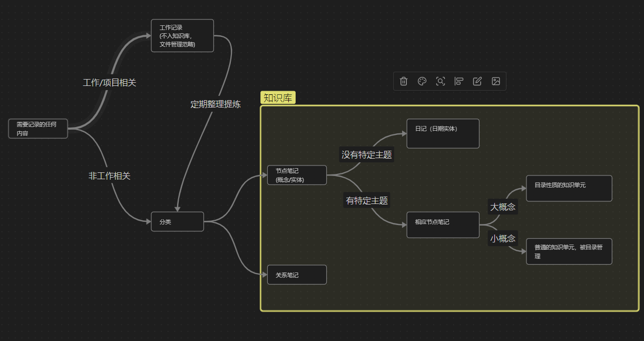Viewport: 644px width, 341px height.
Task: Click the set background image icon
Action: tap(496, 81)
